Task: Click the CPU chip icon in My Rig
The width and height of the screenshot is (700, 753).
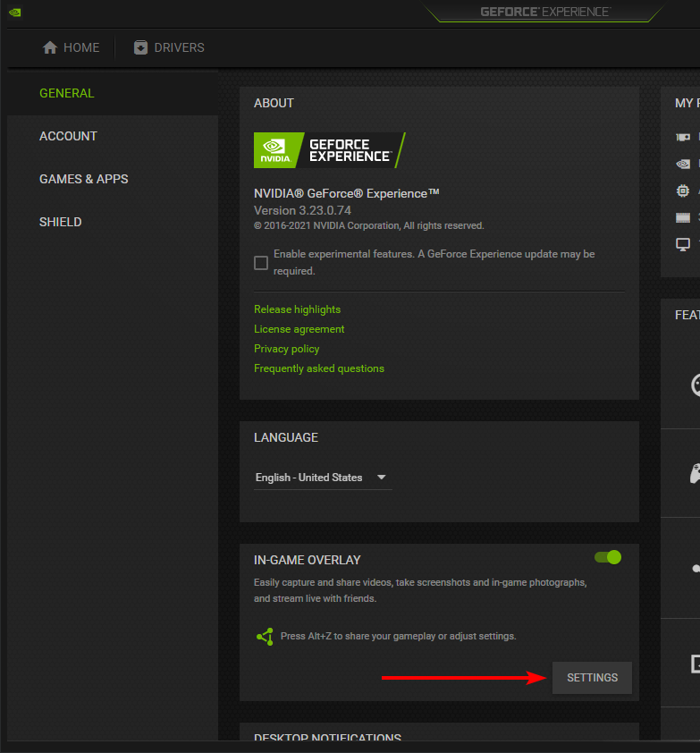Action: point(683,191)
